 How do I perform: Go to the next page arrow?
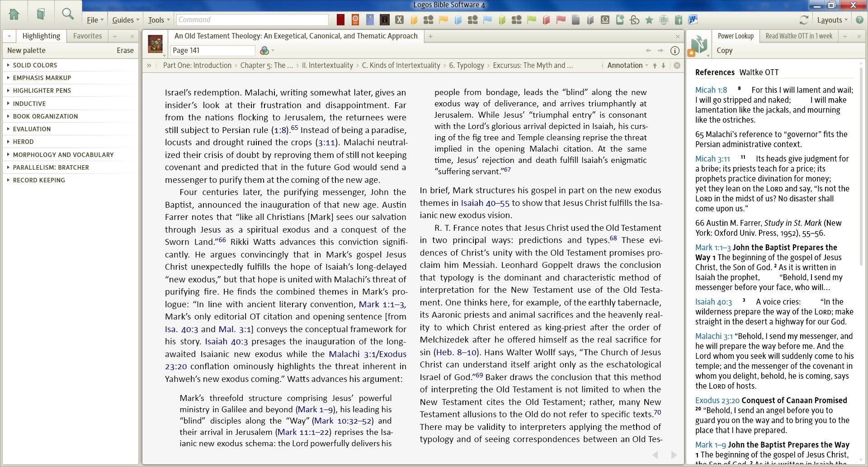coord(674,455)
